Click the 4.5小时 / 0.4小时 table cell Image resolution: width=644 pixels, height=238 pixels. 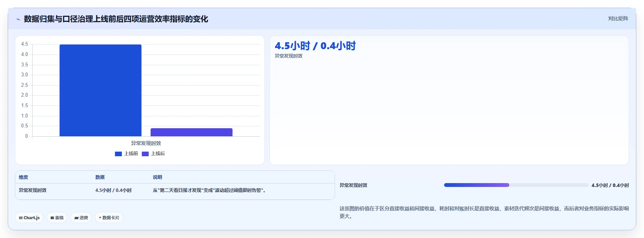(113, 190)
